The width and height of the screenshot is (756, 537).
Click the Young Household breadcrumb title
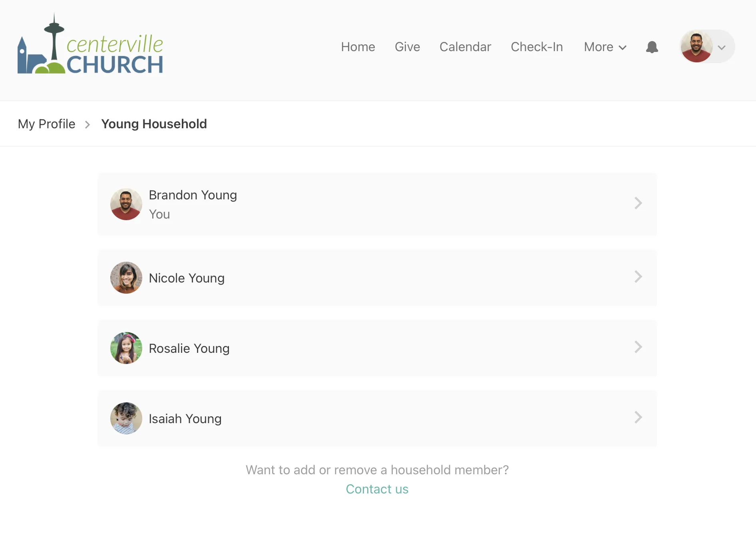(154, 124)
